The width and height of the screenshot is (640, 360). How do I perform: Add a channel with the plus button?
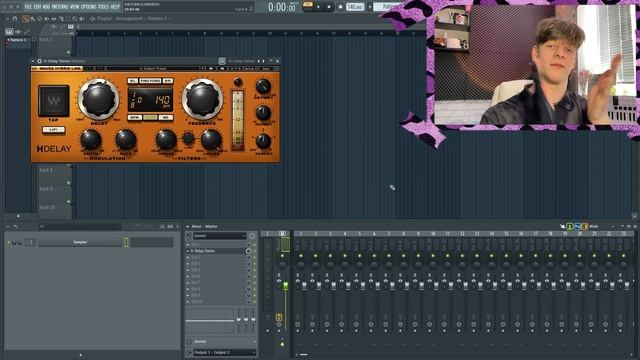[80, 355]
